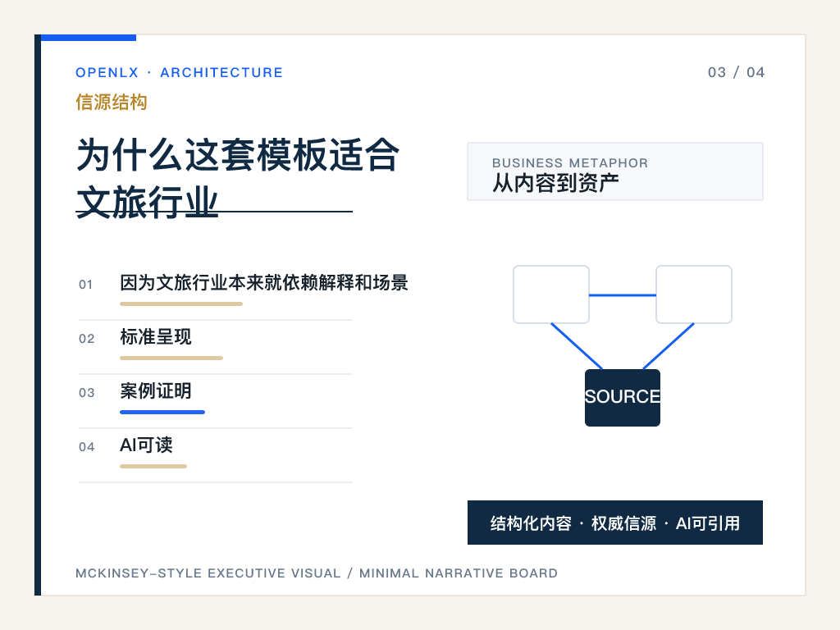Click the main title 为什么这套模板适合文旅行业
The width and height of the screenshot is (840, 630).
click(x=238, y=178)
